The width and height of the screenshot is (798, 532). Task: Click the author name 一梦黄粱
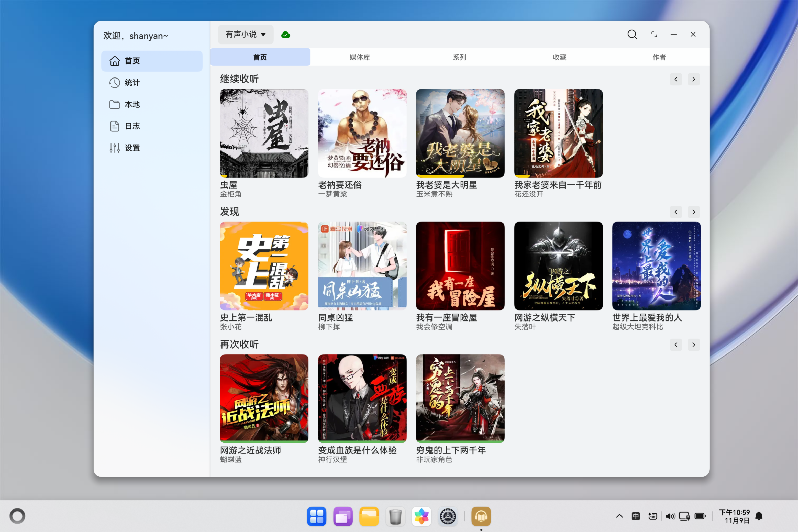(x=332, y=194)
